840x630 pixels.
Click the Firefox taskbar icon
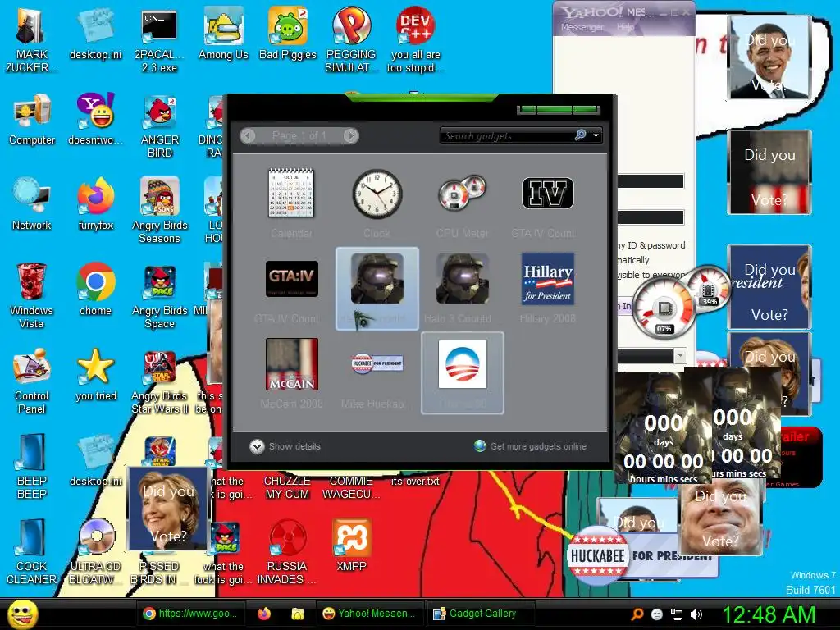(264, 614)
